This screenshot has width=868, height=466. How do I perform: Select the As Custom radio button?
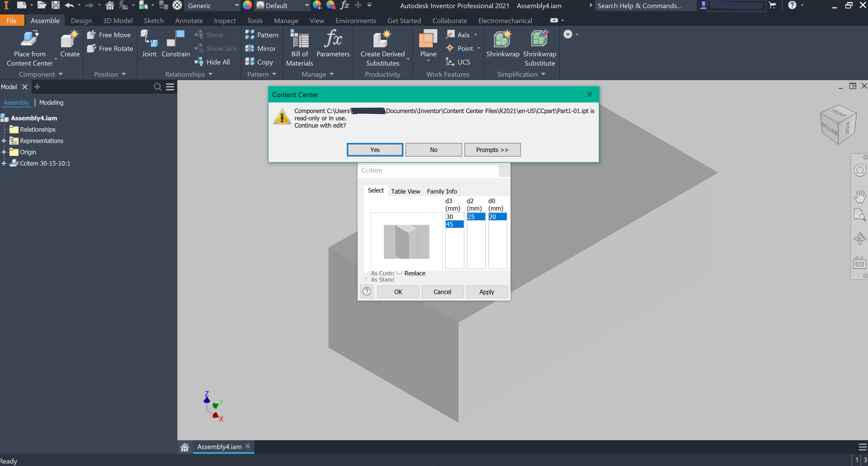click(366, 272)
